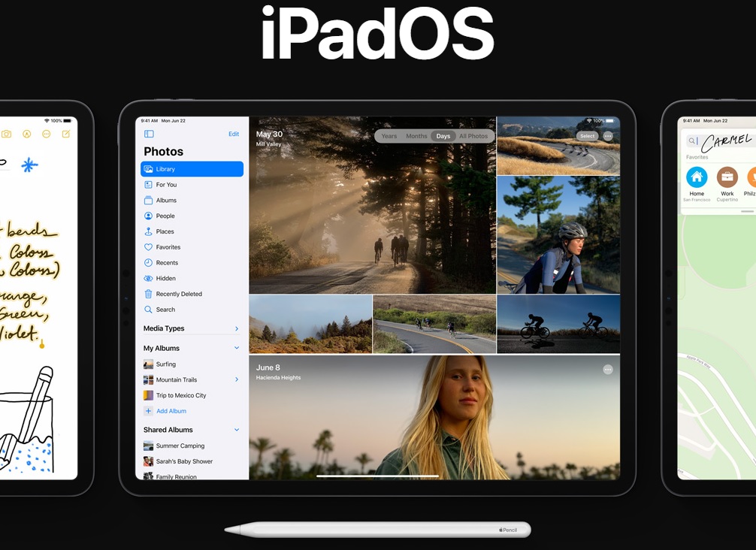Click the People person icon
Screen dimensions: 756x550
click(149, 216)
